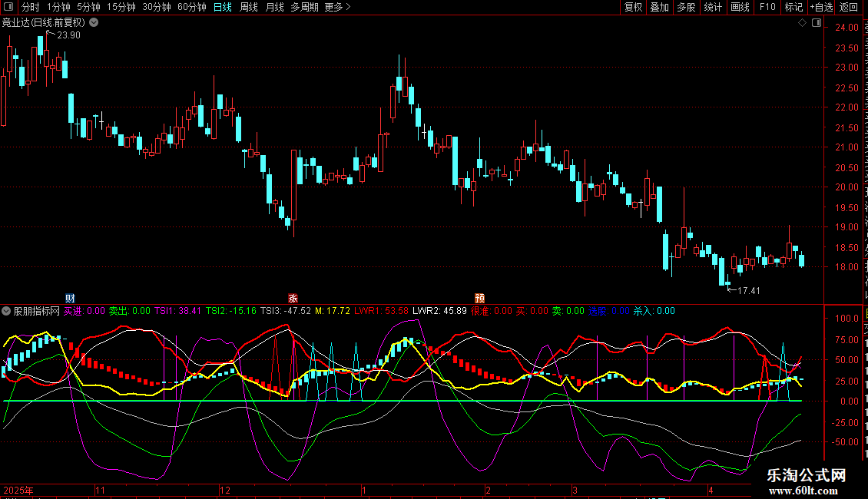Click the 买进: 0.00 indicator value

click(84, 311)
